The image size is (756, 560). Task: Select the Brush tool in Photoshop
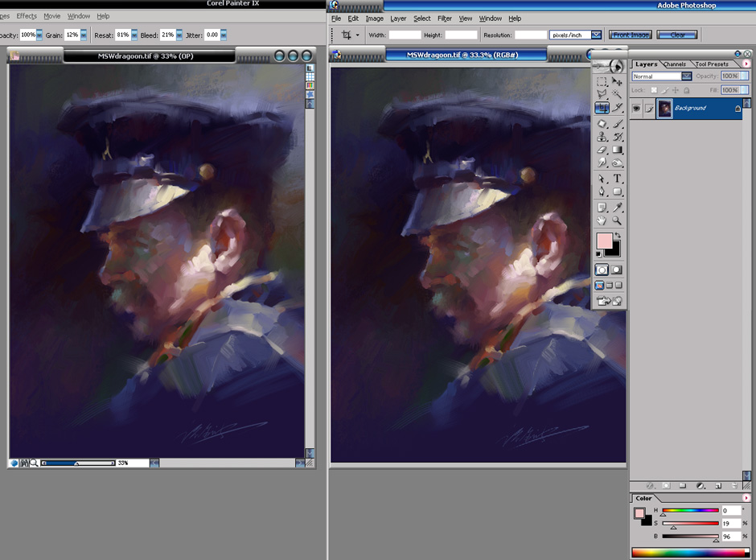click(x=617, y=124)
